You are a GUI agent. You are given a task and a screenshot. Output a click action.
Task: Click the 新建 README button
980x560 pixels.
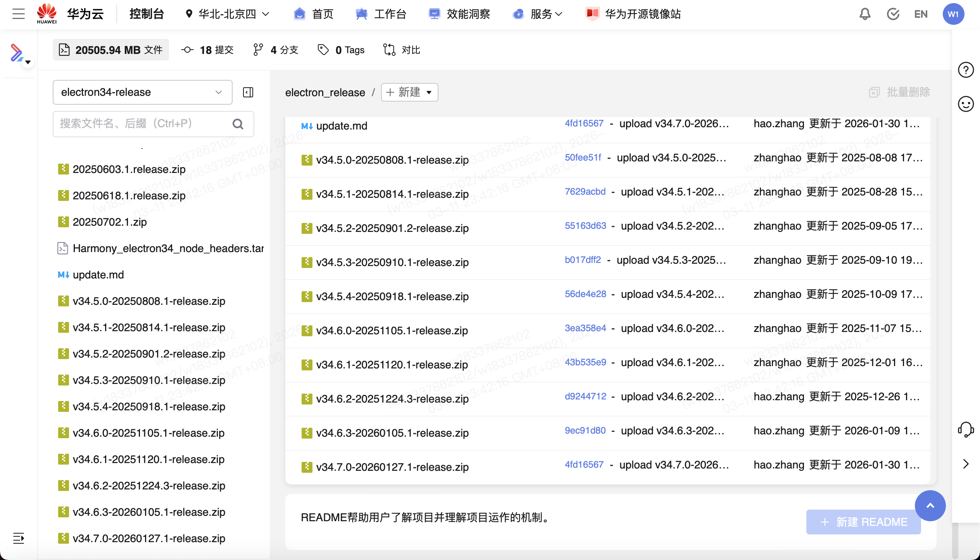863,522
